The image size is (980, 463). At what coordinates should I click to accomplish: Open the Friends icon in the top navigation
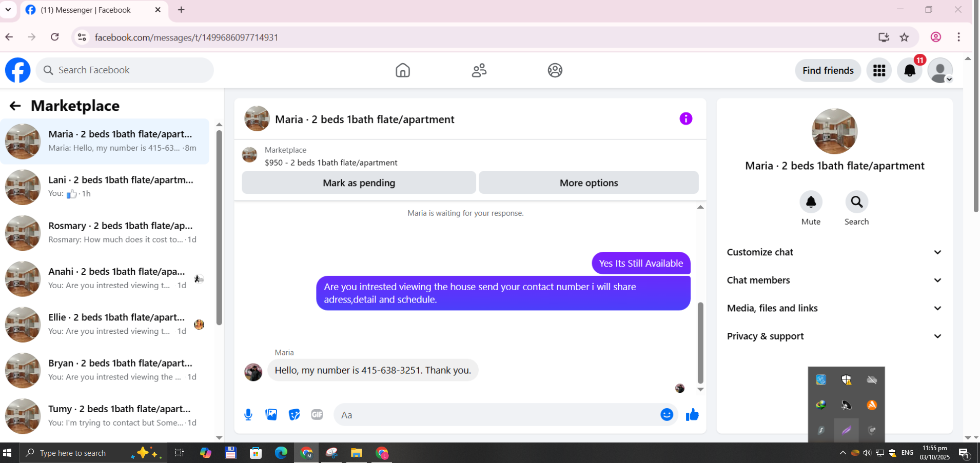[479, 70]
